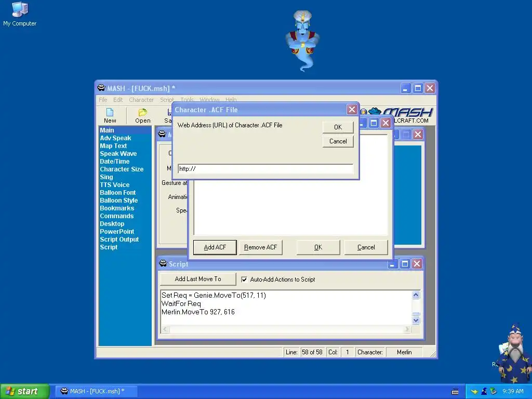Click the wizard hat tray icon
This screenshot has width=532, height=399.
(484, 391)
